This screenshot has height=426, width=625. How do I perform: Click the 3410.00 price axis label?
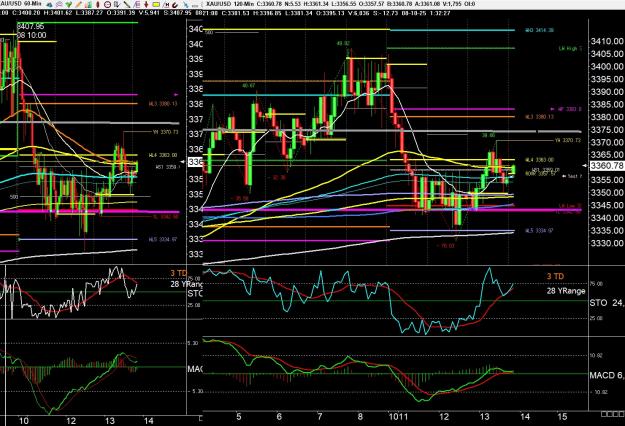tap(607, 41)
